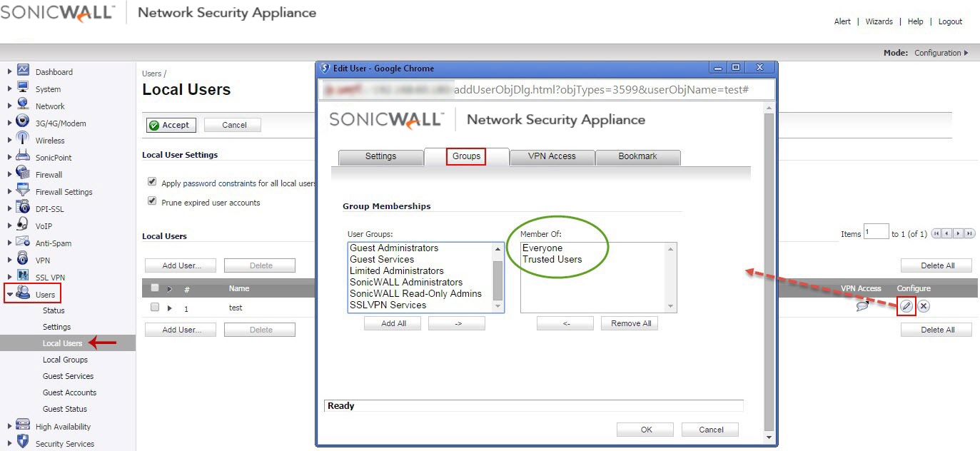Open the Bookmark tab
This screenshot has height=451, width=980.
click(x=638, y=157)
